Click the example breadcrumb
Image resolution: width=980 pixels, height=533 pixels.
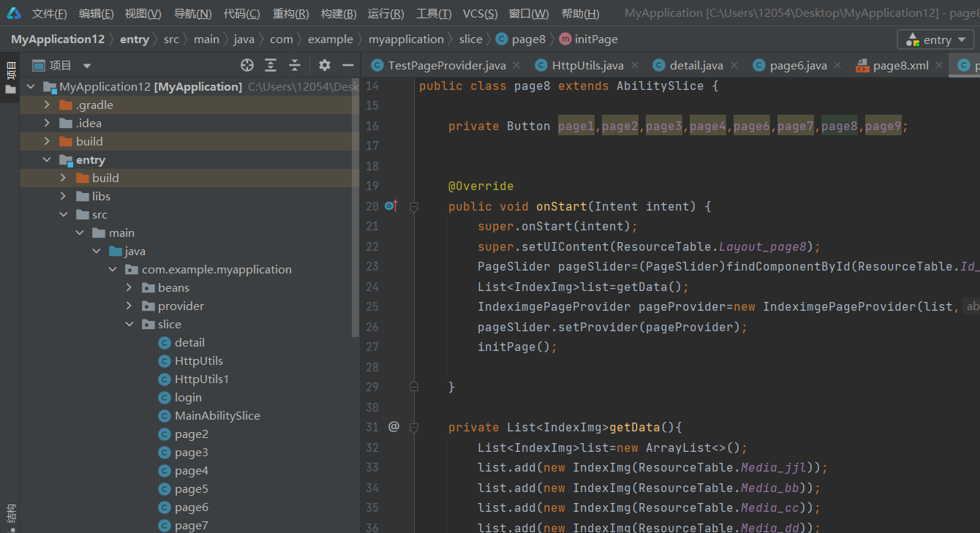click(331, 39)
